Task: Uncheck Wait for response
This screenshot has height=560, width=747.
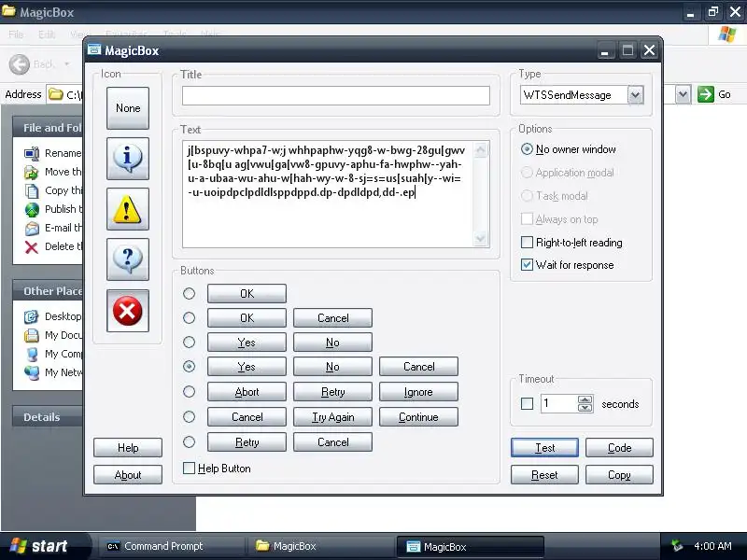Action: (x=527, y=265)
